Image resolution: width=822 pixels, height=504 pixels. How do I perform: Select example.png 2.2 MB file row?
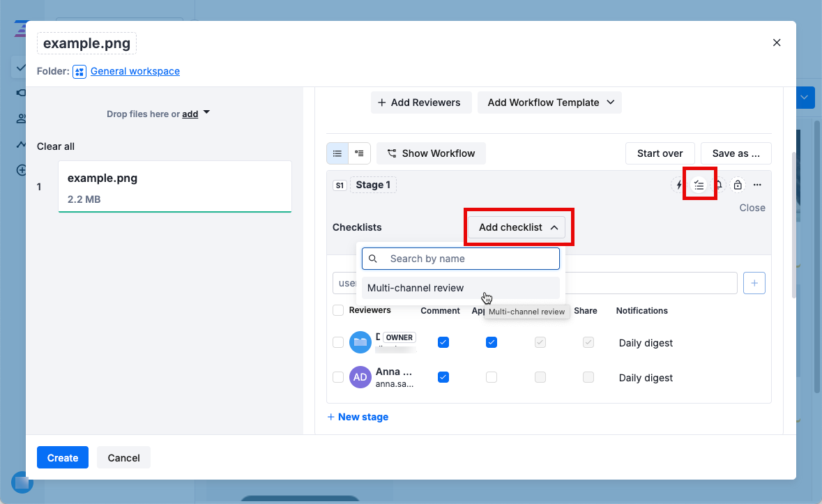pyautogui.click(x=174, y=187)
